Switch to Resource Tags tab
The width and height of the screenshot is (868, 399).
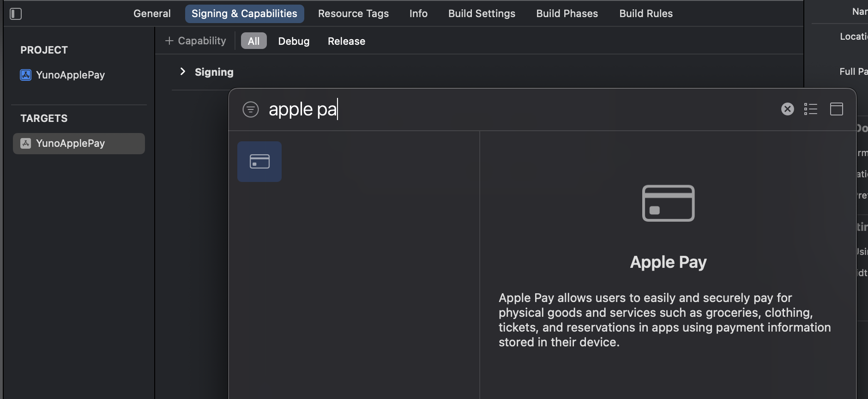pos(353,13)
